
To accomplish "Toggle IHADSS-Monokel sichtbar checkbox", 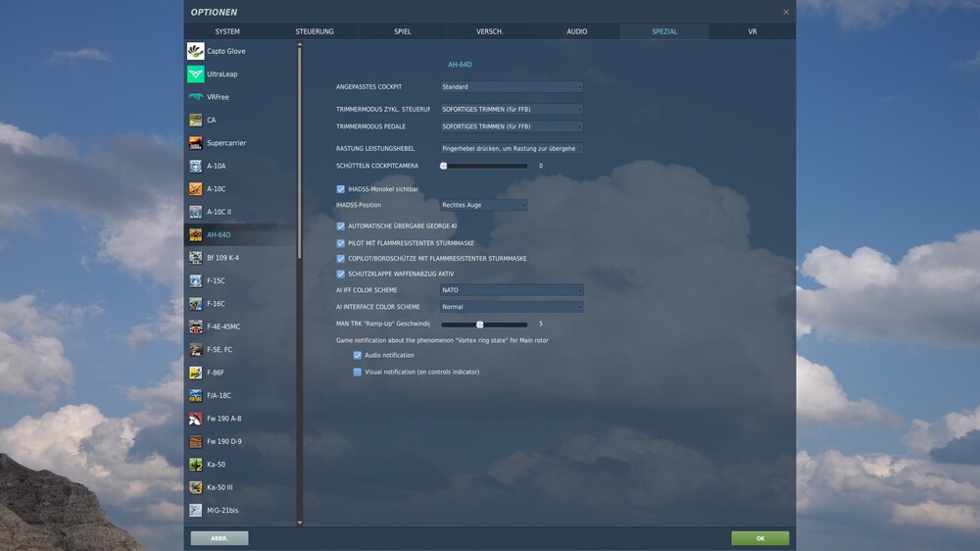I will (x=341, y=189).
